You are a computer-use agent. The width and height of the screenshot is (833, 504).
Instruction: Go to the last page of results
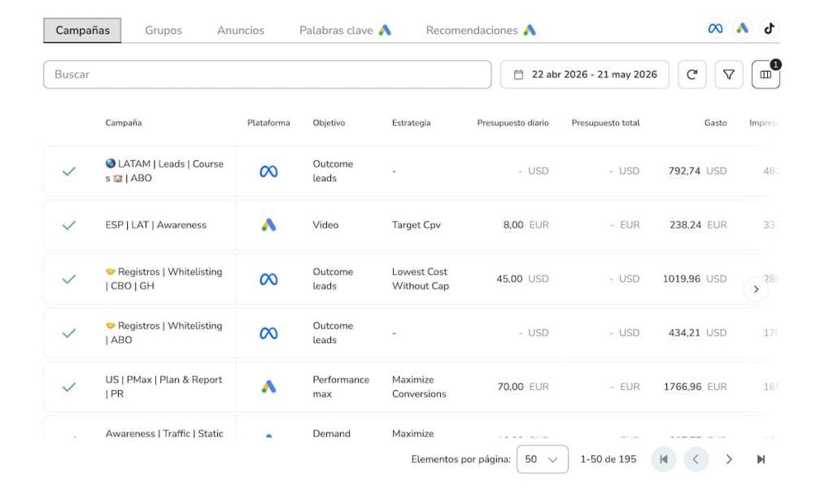click(x=761, y=459)
